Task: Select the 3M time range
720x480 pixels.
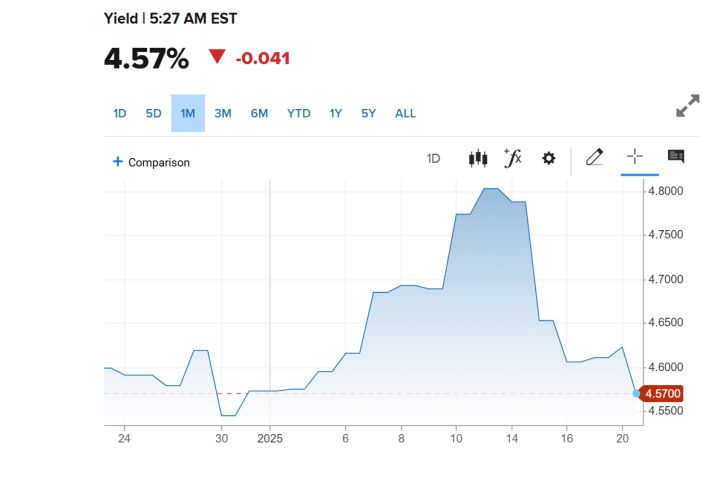Action: [x=223, y=113]
